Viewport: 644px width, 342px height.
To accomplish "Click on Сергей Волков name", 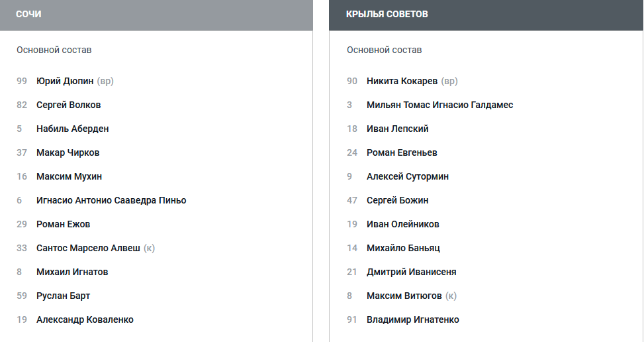I will pyautogui.click(x=68, y=105).
